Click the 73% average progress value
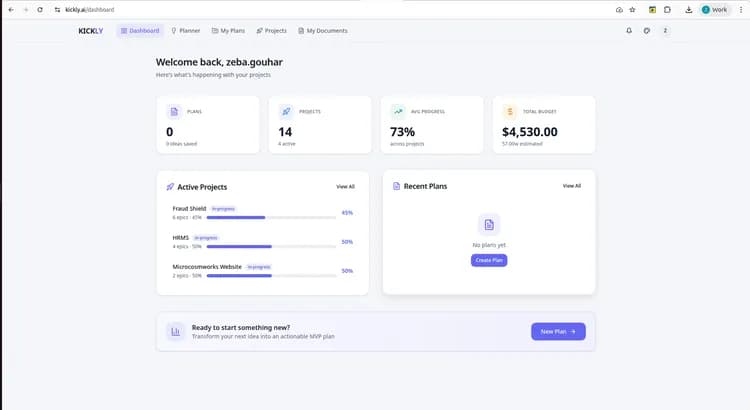This screenshot has height=410, width=750. tap(402, 132)
